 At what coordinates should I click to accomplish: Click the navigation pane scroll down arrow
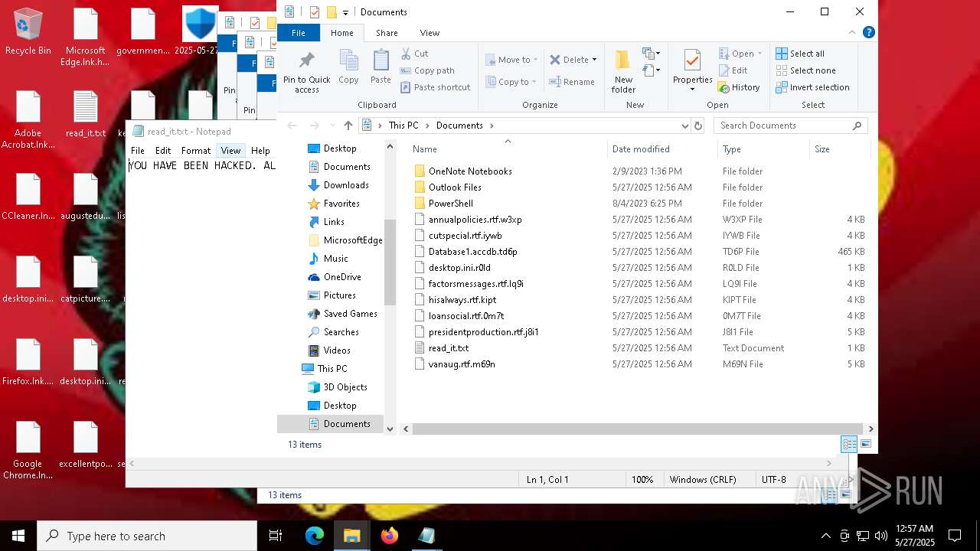[390, 429]
